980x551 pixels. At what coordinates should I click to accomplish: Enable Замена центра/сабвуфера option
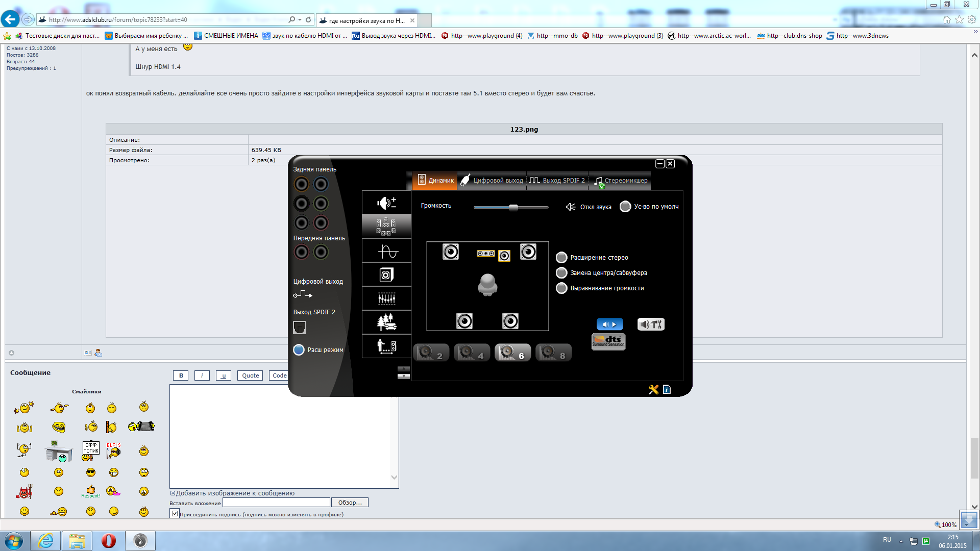[561, 273]
